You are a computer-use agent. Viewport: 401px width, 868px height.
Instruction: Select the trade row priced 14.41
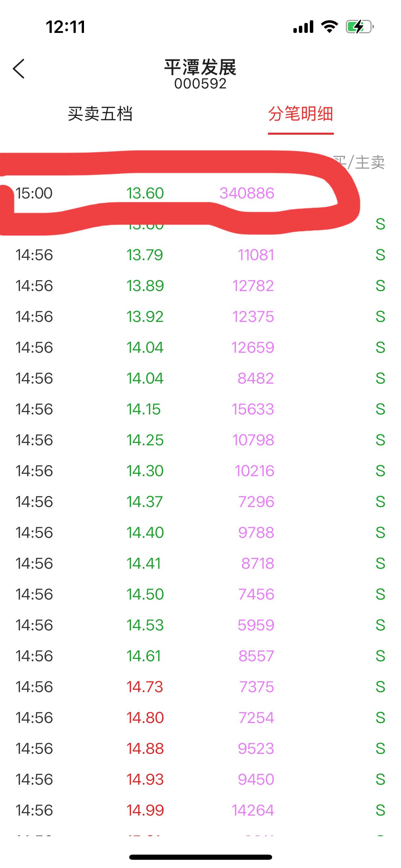click(200, 564)
